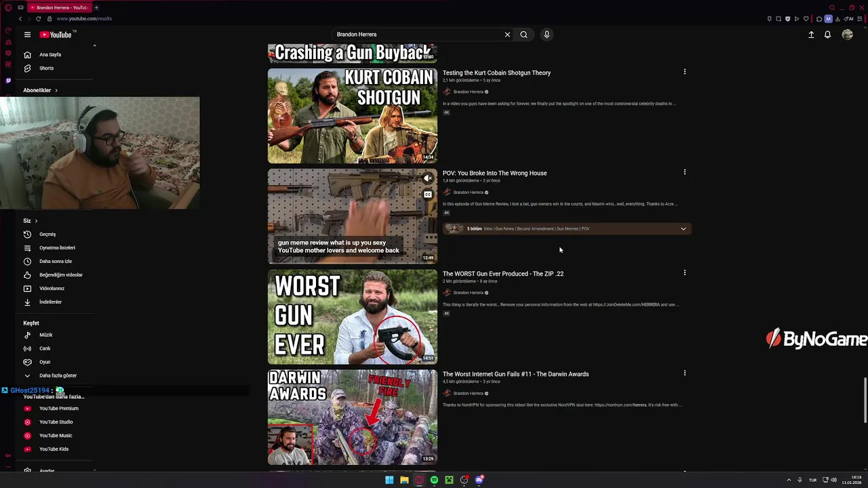This screenshot has height=488, width=868.
Task: Unmute the previewing video via speaker icon
Action: (x=428, y=178)
